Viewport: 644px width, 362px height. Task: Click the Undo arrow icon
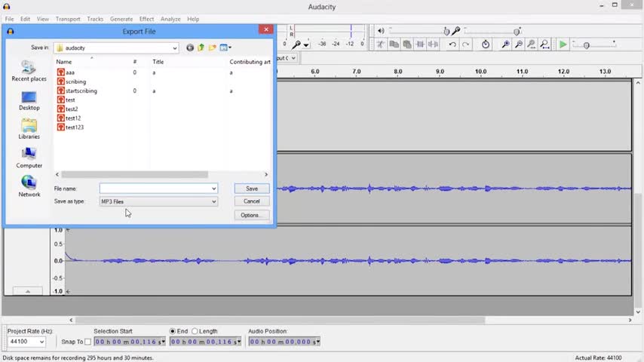[x=452, y=44]
